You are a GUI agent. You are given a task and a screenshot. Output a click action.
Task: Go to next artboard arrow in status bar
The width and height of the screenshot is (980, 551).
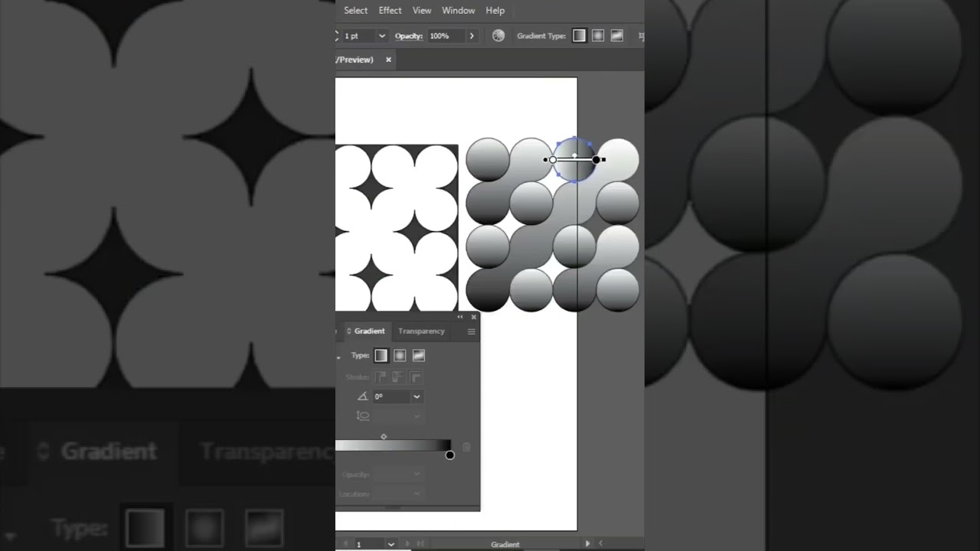tap(407, 544)
